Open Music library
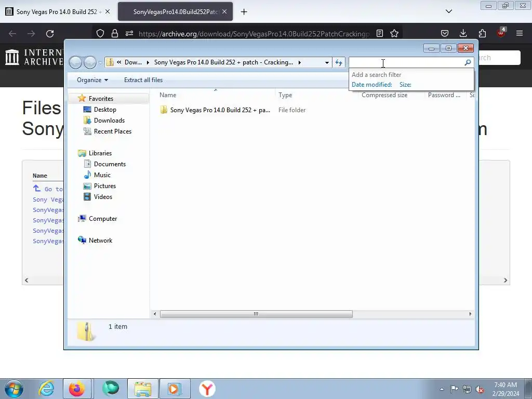This screenshot has width=532, height=399. [102, 175]
